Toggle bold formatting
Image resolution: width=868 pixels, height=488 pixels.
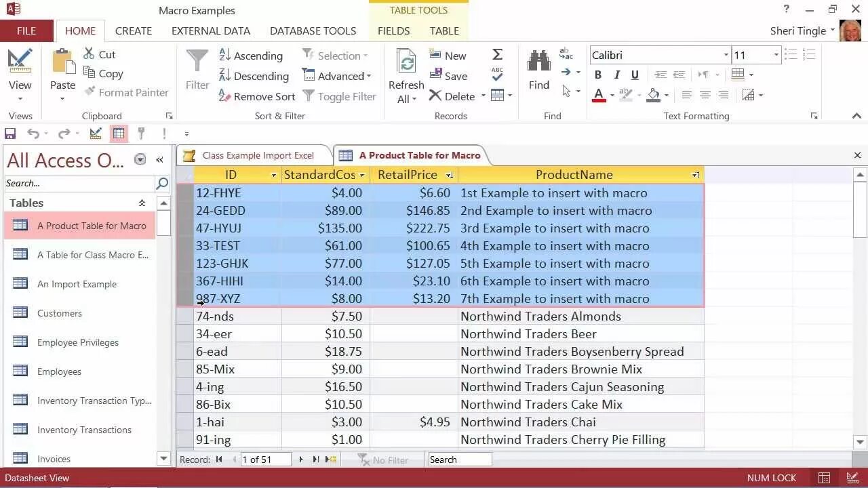(x=598, y=75)
